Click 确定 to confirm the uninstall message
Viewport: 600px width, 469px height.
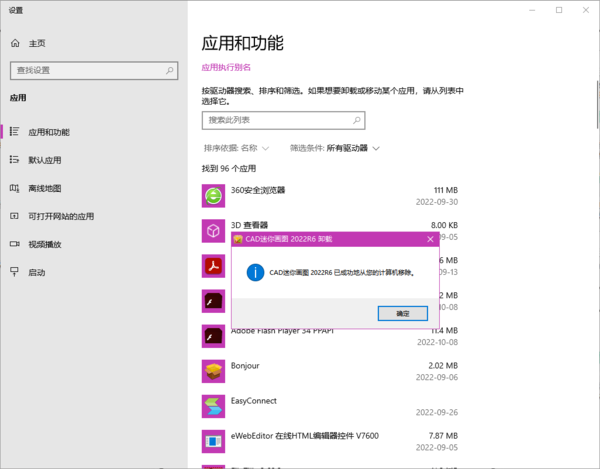pyautogui.click(x=402, y=313)
